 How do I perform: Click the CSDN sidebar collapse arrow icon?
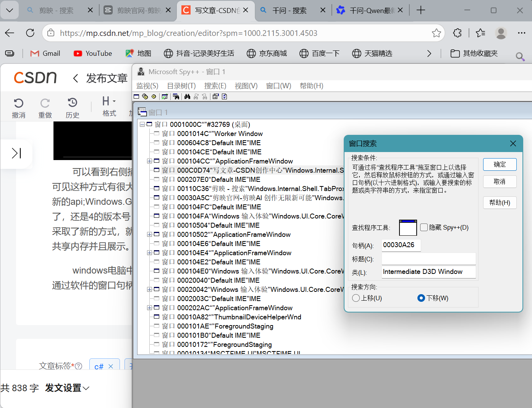[16, 153]
